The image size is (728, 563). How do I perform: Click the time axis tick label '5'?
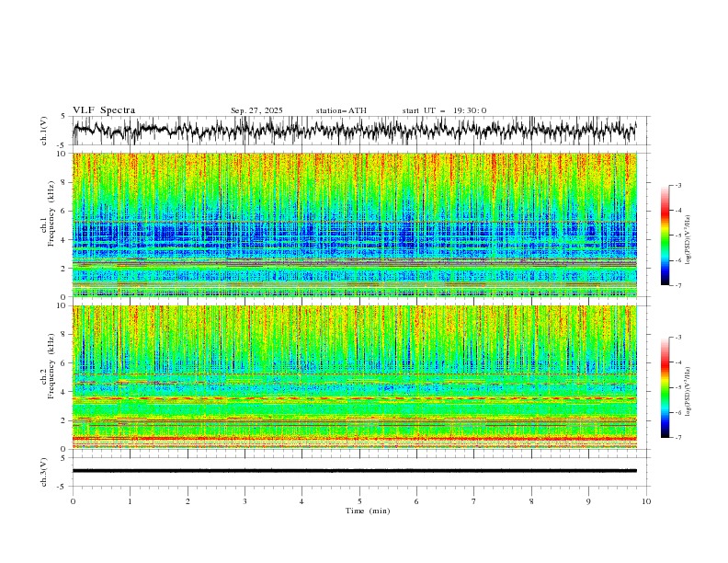(359, 501)
